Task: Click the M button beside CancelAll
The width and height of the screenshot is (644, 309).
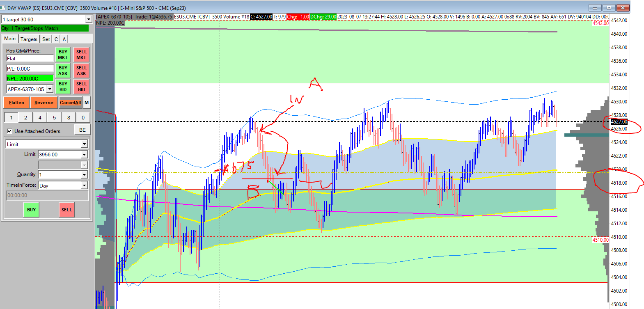Action: [87, 103]
